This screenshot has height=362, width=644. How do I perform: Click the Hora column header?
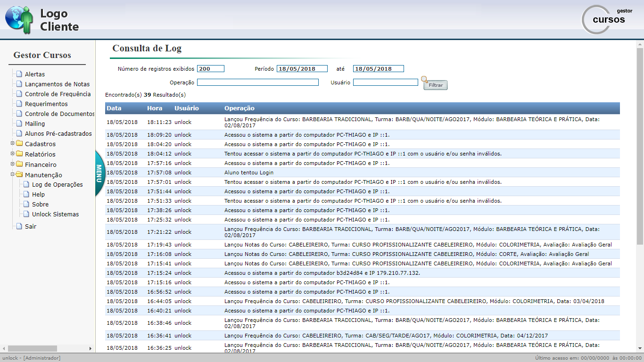coord(155,108)
